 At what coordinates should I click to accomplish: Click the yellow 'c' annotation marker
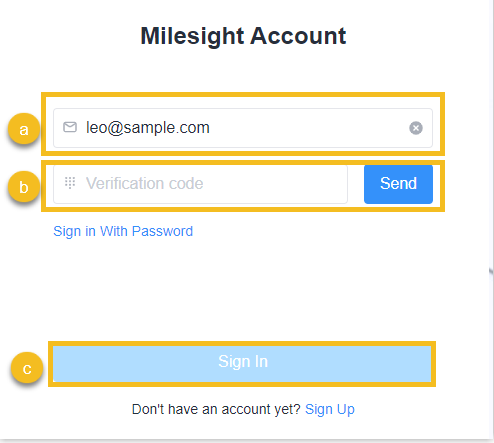coord(27,368)
